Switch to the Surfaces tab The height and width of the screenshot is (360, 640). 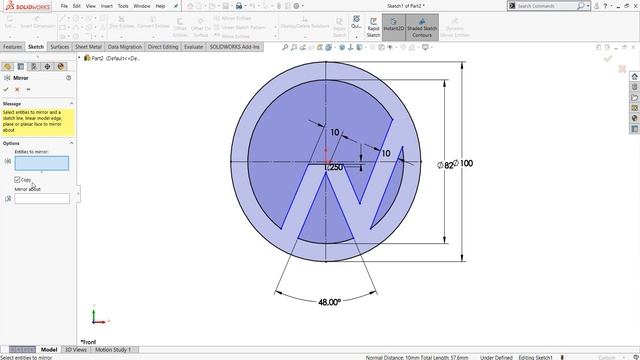tap(60, 47)
